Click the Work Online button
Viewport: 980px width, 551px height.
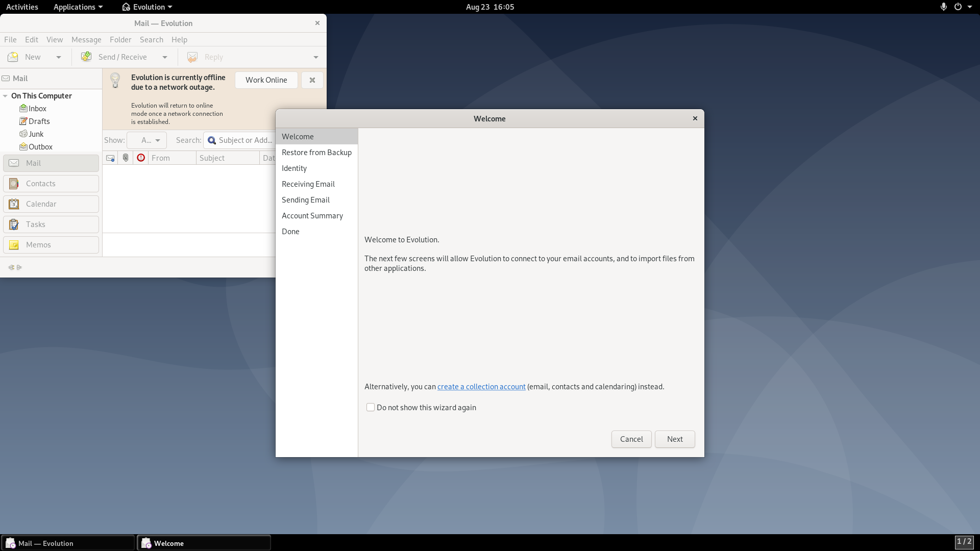266,80
